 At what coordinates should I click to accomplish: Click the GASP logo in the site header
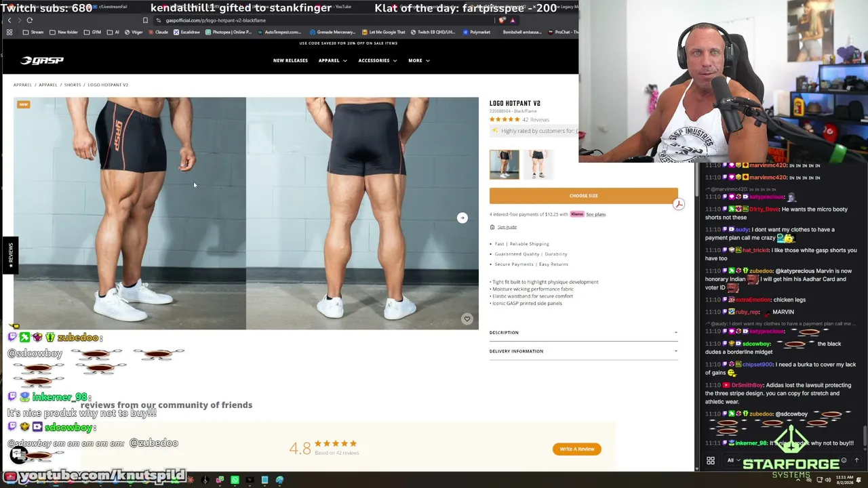tap(42, 60)
